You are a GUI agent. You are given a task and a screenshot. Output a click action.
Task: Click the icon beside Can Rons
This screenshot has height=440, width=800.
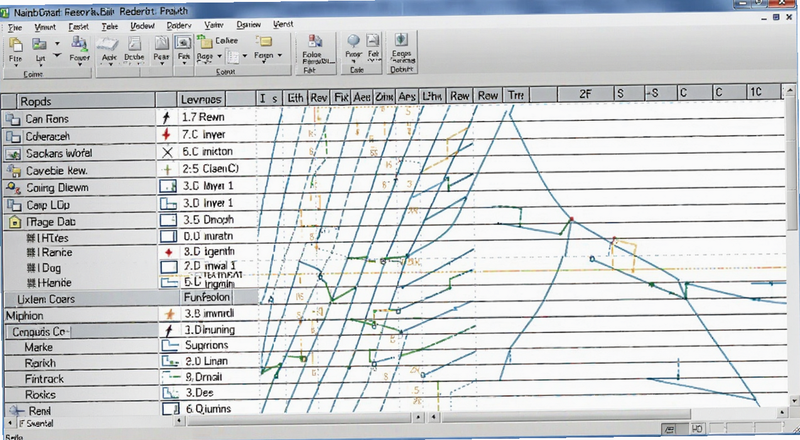(12, 119)
